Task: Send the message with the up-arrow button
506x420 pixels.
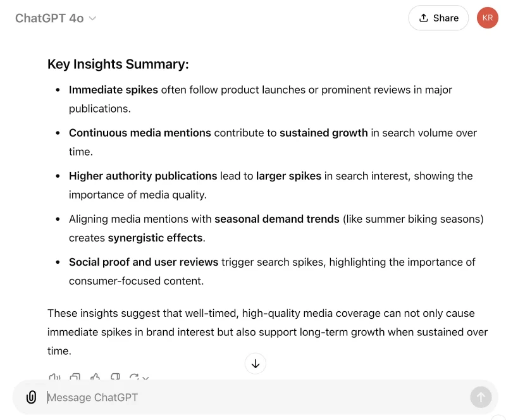Action: [481, 397]
